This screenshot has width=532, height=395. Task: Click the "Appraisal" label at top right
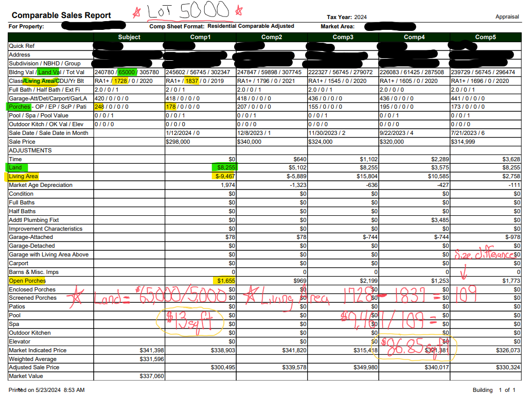click(507, 16)
